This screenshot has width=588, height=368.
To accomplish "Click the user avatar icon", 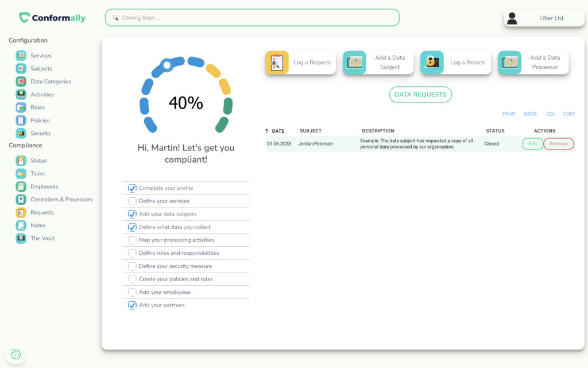I will pyautogui.click(x=512, y=18).
